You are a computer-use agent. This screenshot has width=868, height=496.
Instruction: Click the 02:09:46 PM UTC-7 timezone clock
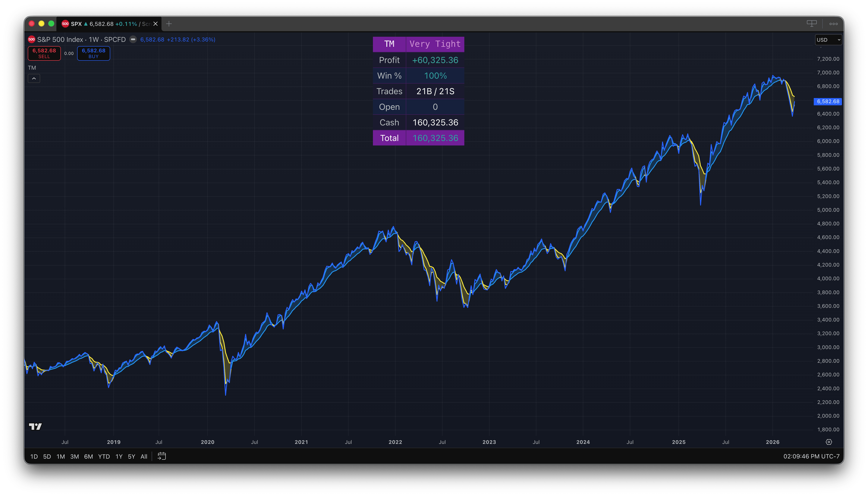pos(811,456)
